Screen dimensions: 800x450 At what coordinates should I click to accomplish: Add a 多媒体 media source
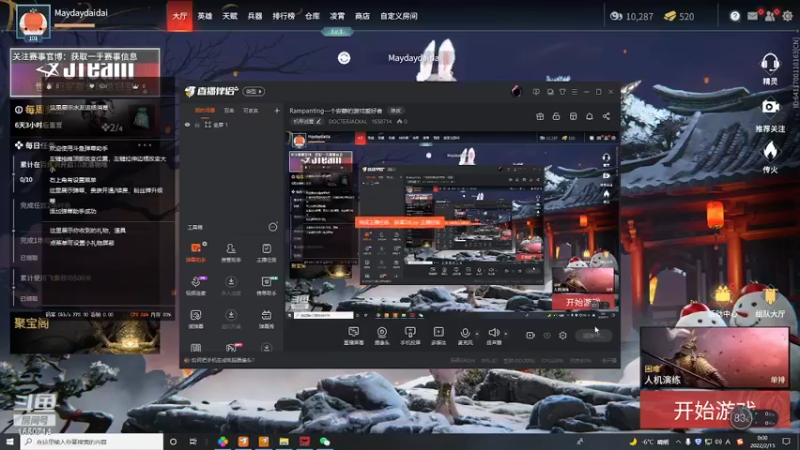pyautogui.click(x=438, y=336)
